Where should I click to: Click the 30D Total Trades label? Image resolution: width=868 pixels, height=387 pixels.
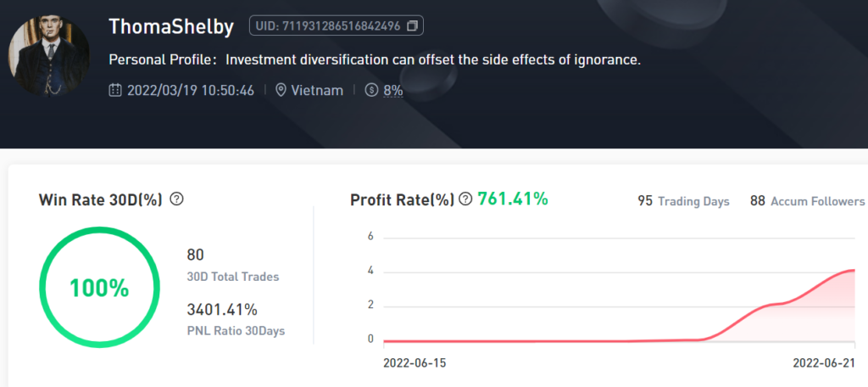pyautogui.click(x=232, y=277)
